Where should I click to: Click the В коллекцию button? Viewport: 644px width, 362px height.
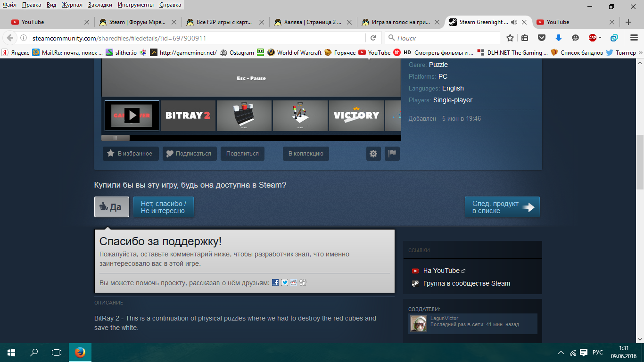(305, 154)
